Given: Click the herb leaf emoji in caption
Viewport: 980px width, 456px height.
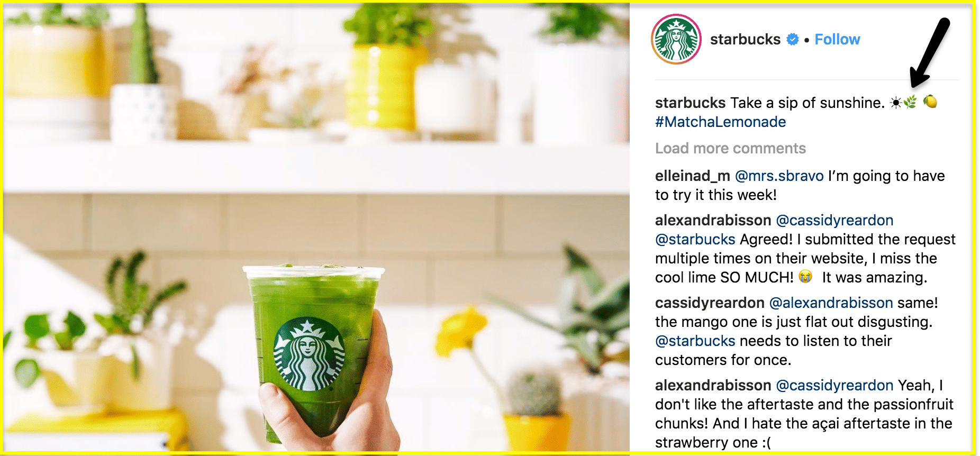Looking at the screenshot, I should [910, 102].
